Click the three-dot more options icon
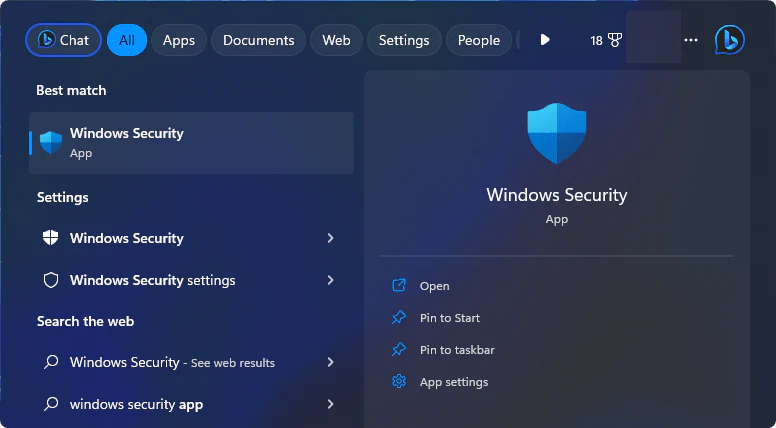This screenshot has height=428, width=776. [x=691, y=40]
